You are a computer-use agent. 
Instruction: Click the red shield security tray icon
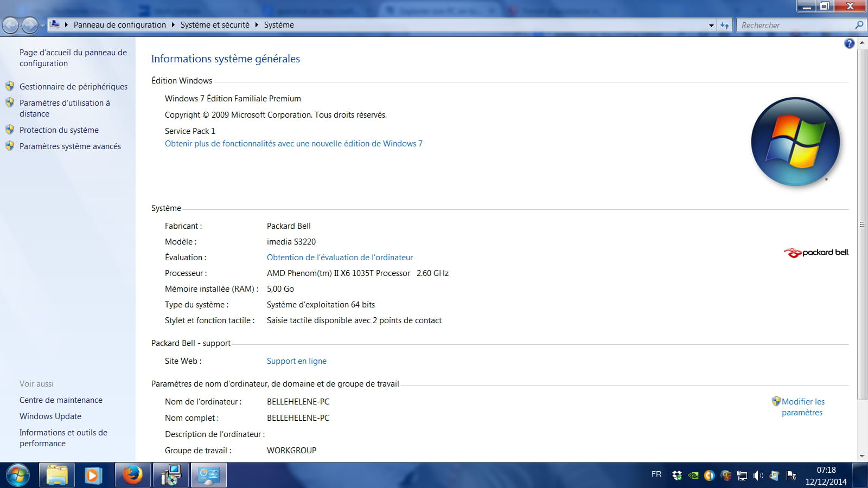coord(726,476)
